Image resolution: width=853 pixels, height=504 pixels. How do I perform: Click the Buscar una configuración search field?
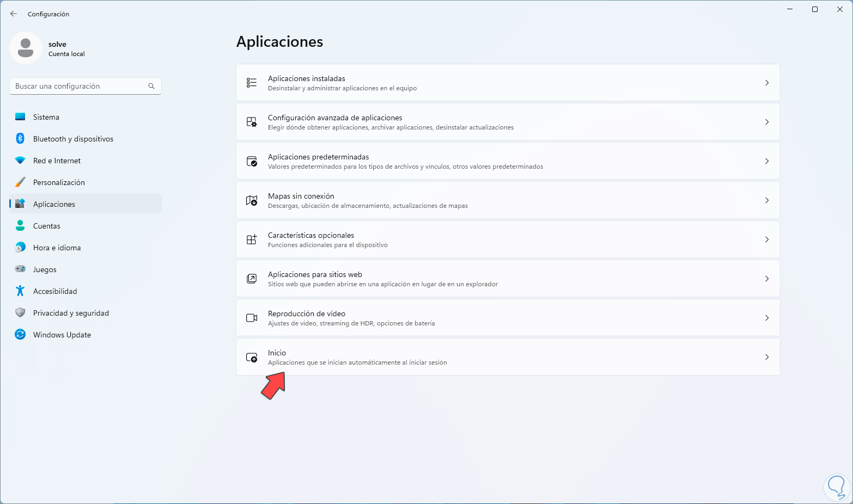coord(80,86)
